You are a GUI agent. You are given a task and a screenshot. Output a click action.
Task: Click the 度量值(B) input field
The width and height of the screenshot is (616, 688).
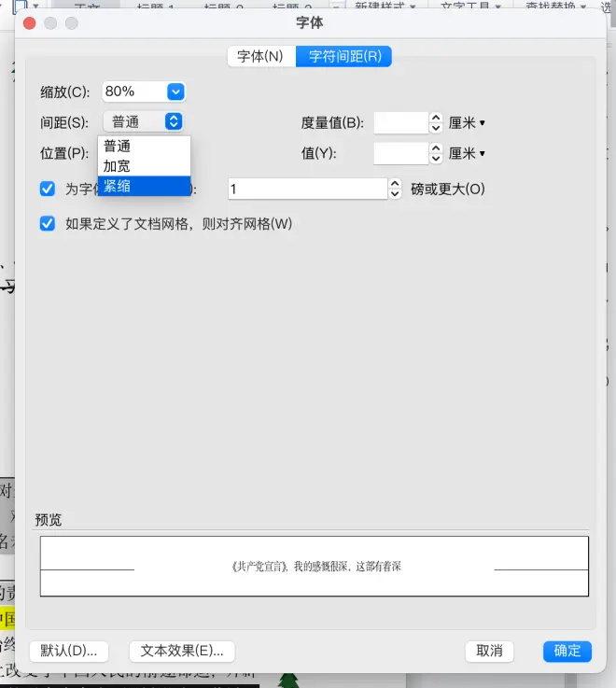[x=401, y=123]
